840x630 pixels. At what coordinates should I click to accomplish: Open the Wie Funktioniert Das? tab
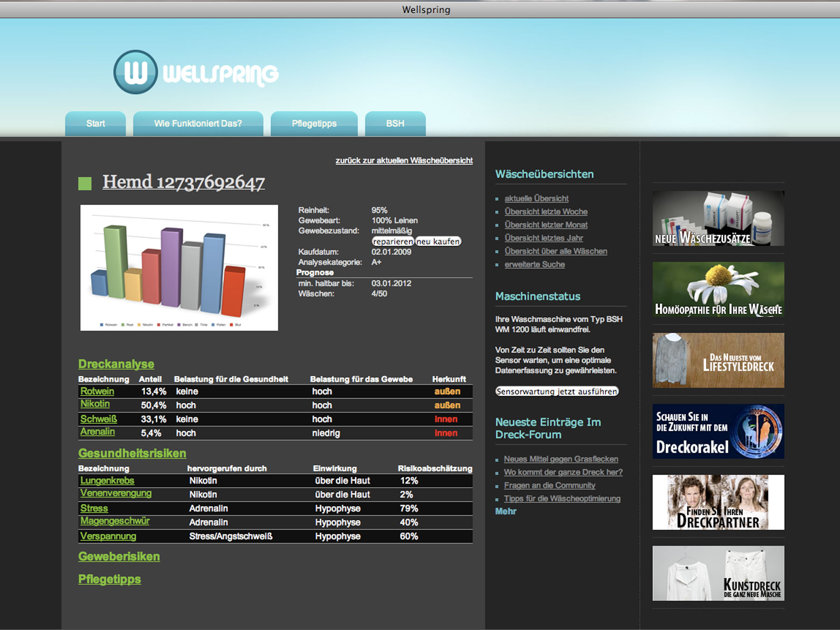(198, 124)
